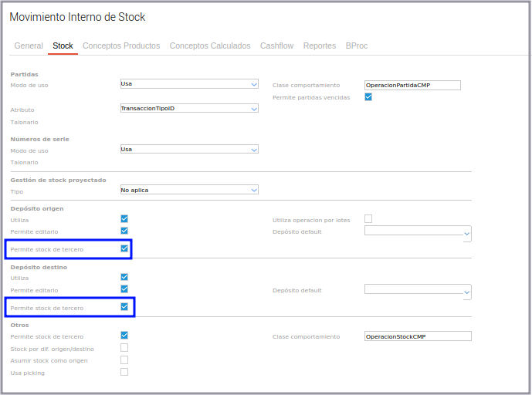Open the Atributo TransaccionTipoID dropdown
The width and height of the screenshot is (532, 395).
coord(189,109)
